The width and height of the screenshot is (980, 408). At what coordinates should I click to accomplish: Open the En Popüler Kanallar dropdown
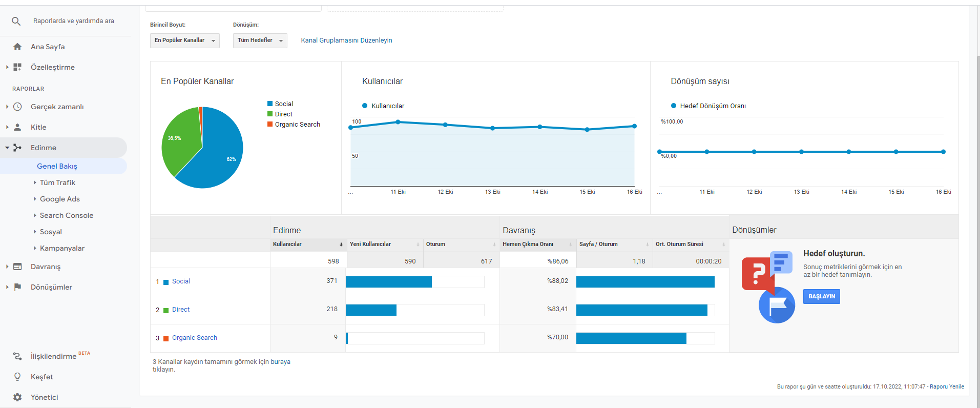click(x=185, y=40)
